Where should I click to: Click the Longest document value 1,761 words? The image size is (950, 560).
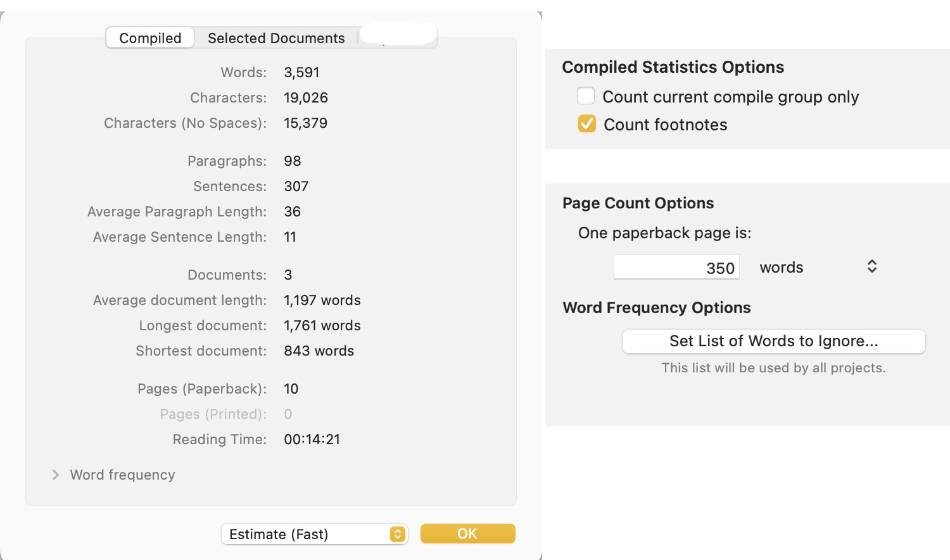(322, 326)
